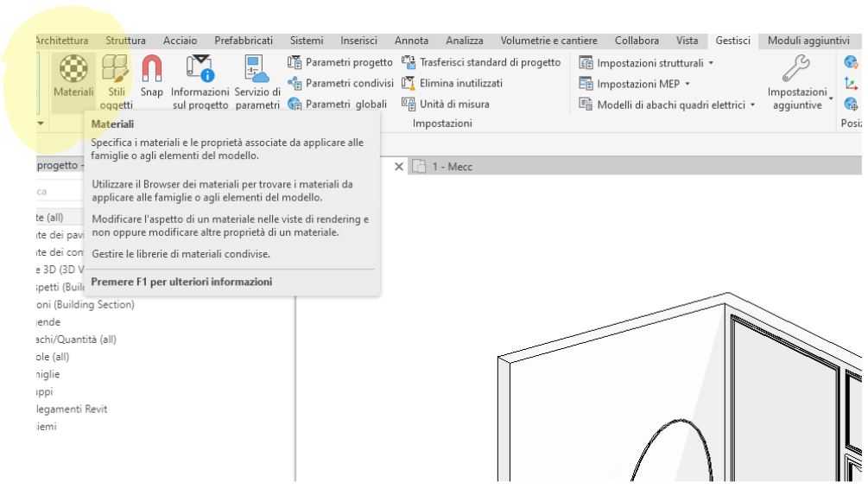
Task: Select 'ole (all)' browser item
Action: click(53, 357)
